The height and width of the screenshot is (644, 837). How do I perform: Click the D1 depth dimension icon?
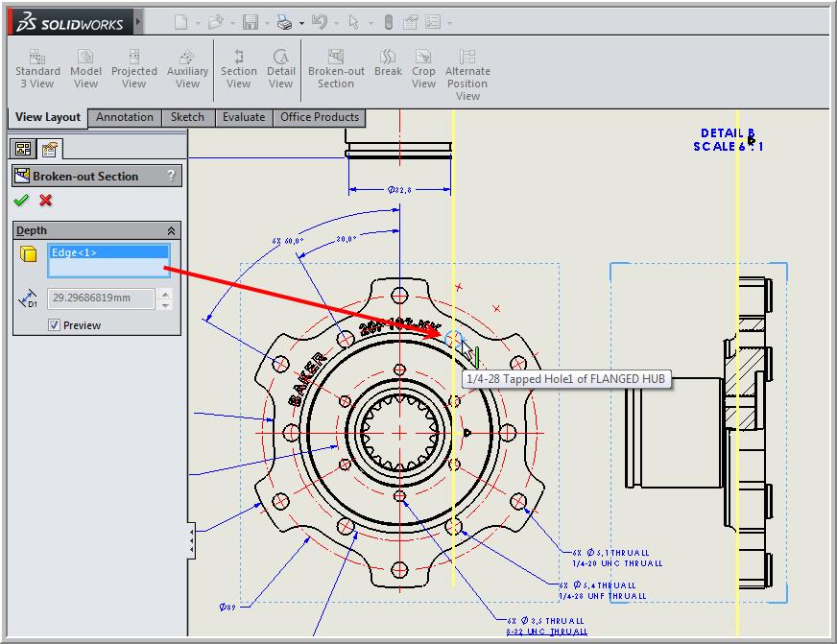pyautogui.click(x=28, y=298)
